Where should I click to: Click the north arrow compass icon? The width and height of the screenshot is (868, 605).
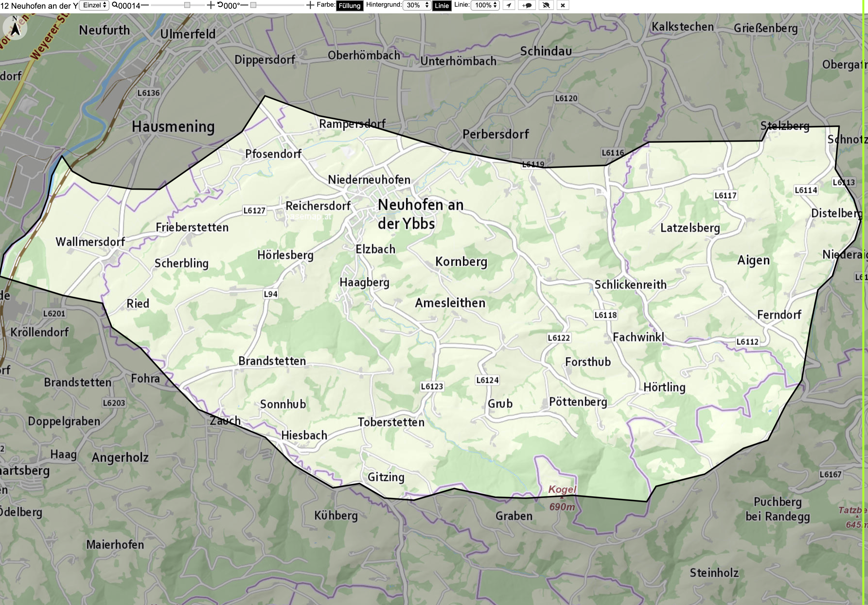point(15,27)
